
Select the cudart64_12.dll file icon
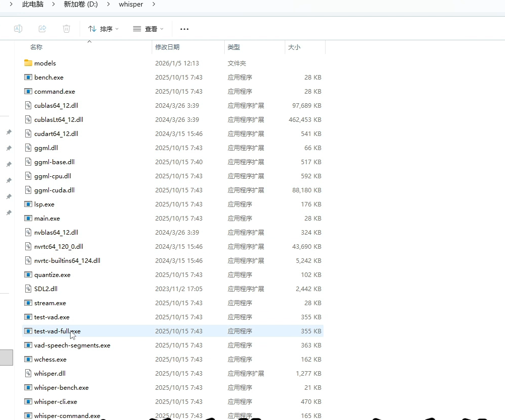[28, 133]
